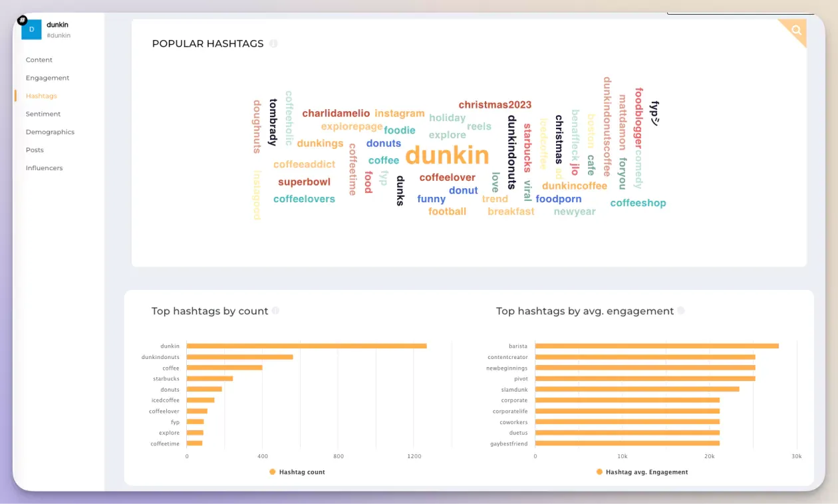This screenshot has width=838, height=504.
Task: Click the instagram hashtag in cloud
Action: (399, 113)
